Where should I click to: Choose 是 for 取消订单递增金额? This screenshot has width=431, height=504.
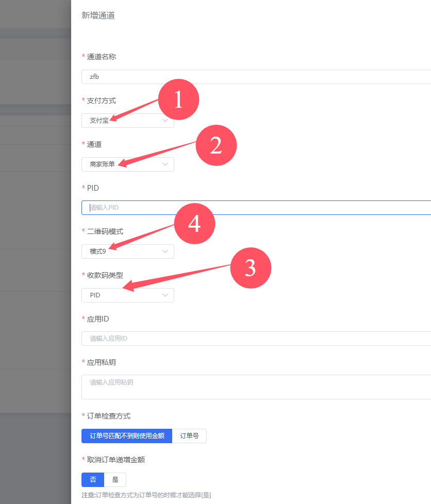pos(115,480)
